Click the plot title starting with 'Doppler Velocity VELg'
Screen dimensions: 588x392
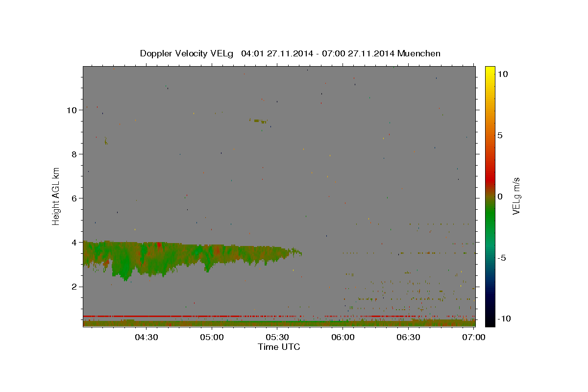click(x=290, y=53)
